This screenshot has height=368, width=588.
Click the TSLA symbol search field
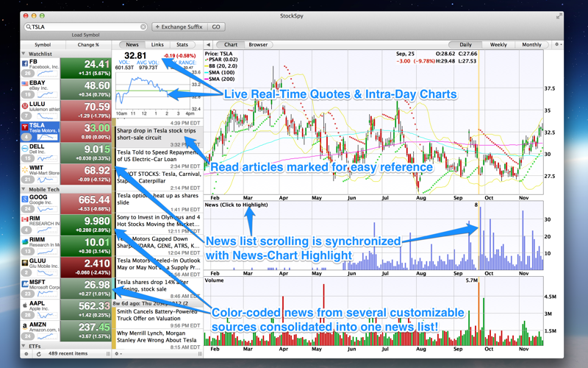[x=85, y=27]
